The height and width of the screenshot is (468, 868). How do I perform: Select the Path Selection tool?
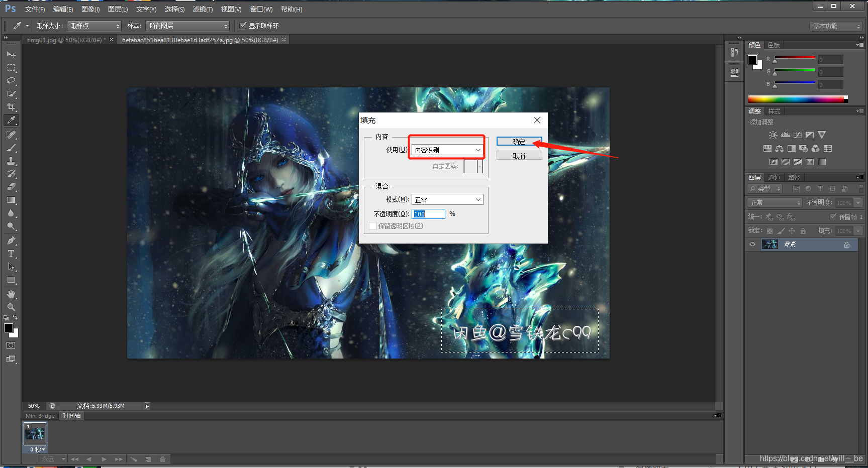click(11, 267)
